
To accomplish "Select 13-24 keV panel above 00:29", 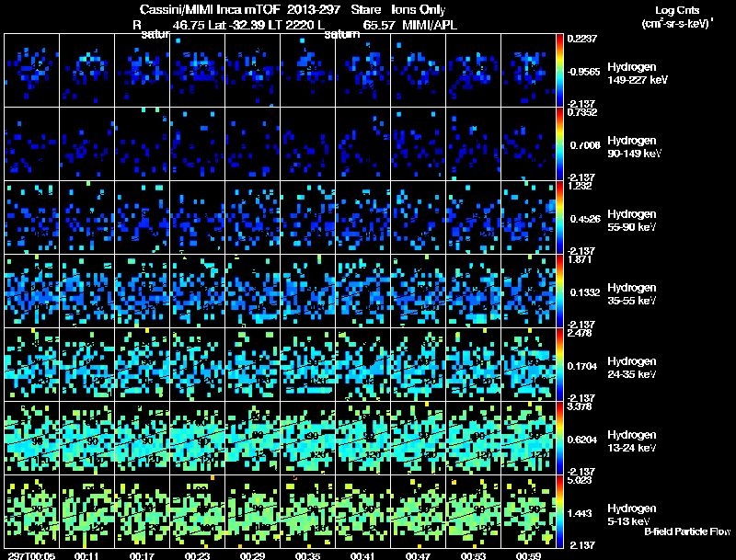I will click(x=252, y=438).
